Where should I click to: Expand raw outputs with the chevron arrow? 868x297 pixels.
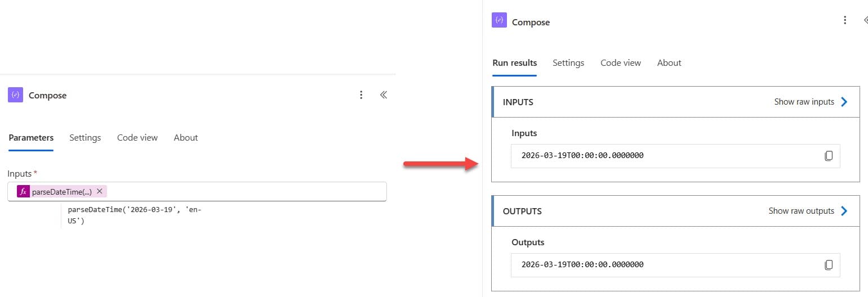844,211
